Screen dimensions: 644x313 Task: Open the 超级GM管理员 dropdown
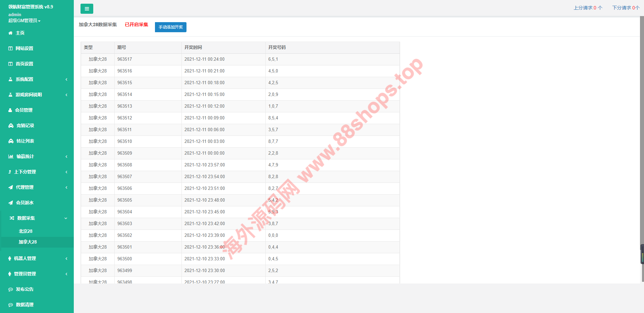pos(24,21)
